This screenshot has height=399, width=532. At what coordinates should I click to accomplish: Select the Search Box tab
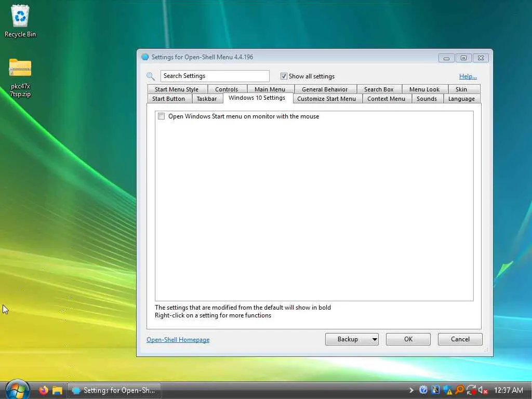[379, 89]
